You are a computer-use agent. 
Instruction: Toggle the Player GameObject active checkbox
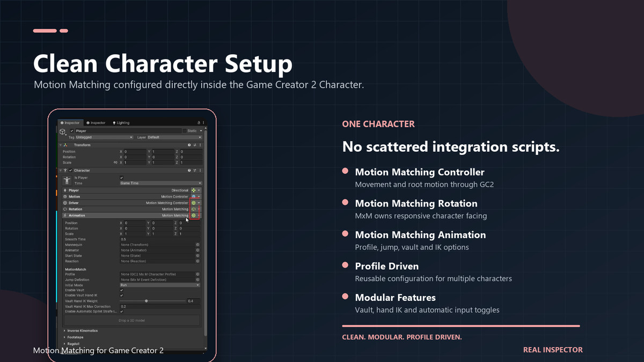[x=72, y=131]
